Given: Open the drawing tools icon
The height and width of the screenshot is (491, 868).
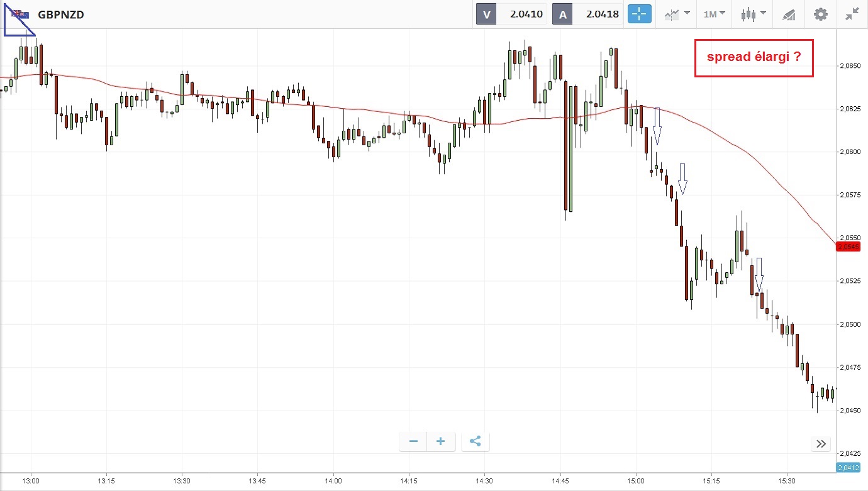Looking at the screenshot, I should 789,14.
